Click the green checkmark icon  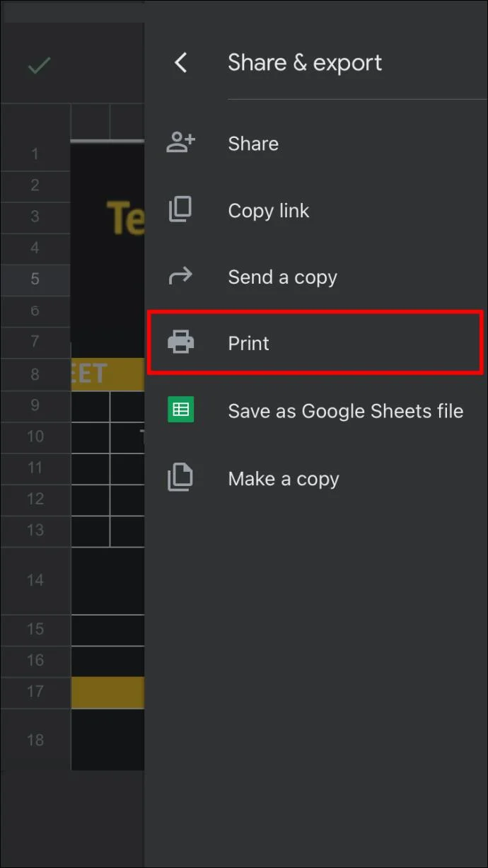pos(39,66)
